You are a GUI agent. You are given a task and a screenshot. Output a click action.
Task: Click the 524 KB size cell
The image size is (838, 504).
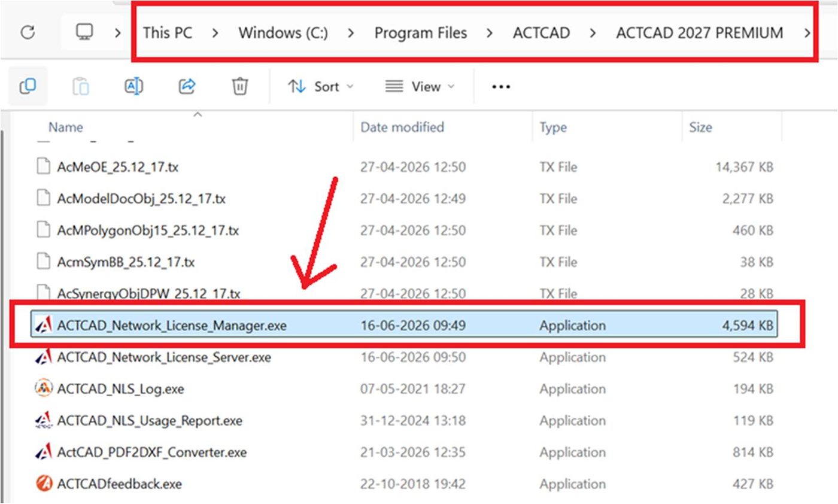pyautogui.click(x=752, y=358)
